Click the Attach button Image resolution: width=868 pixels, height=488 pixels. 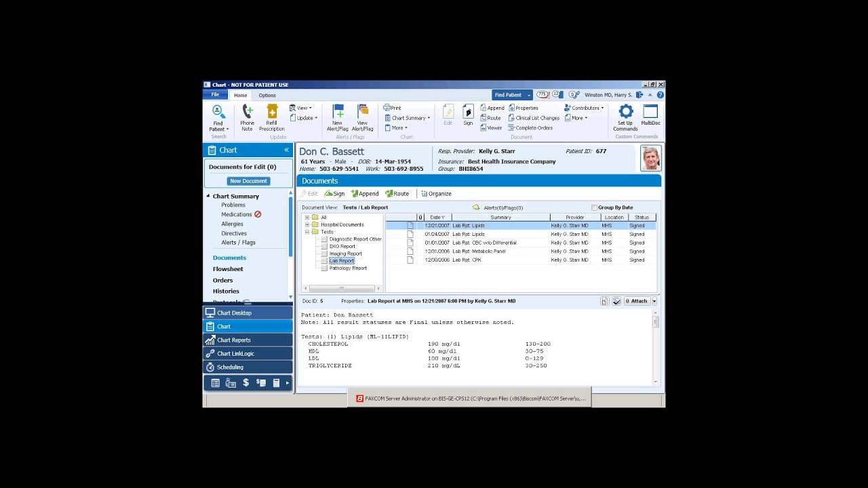tap(637, 301)
